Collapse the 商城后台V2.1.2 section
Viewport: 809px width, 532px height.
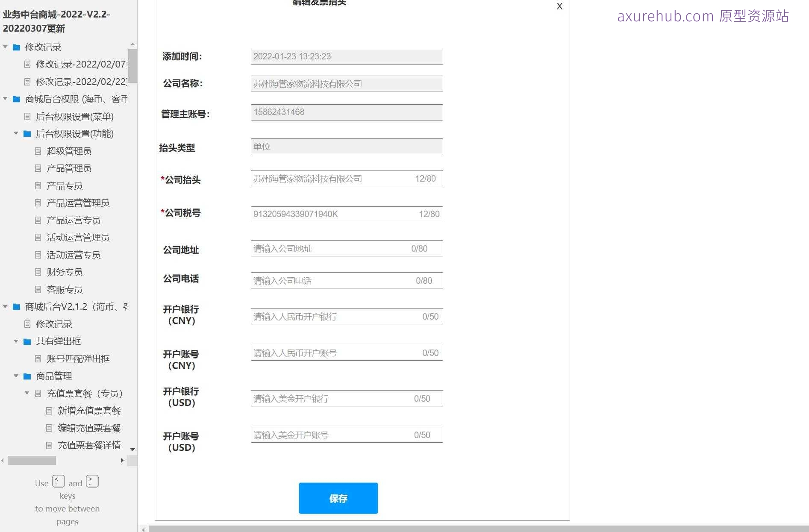click(x=5, y=306)
